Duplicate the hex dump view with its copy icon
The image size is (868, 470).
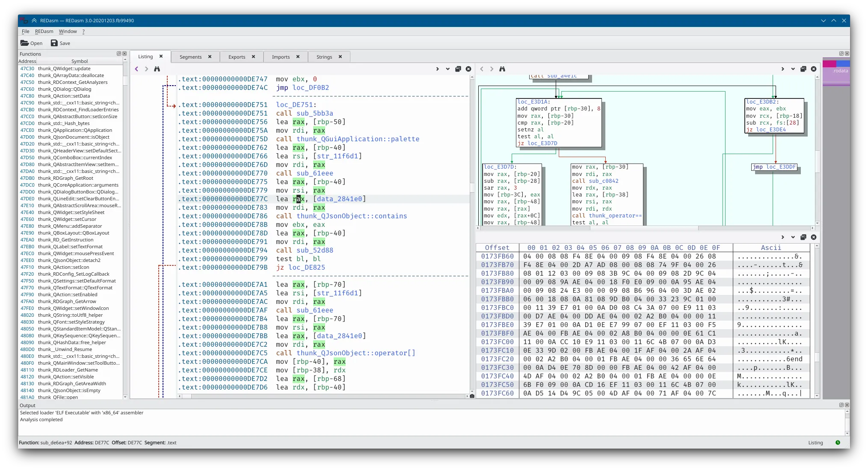point(803,237)
